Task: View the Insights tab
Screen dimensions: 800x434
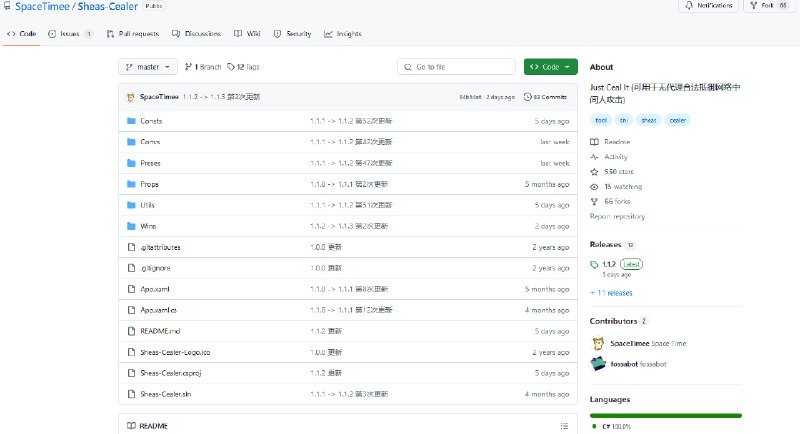Action: (343, 34)
